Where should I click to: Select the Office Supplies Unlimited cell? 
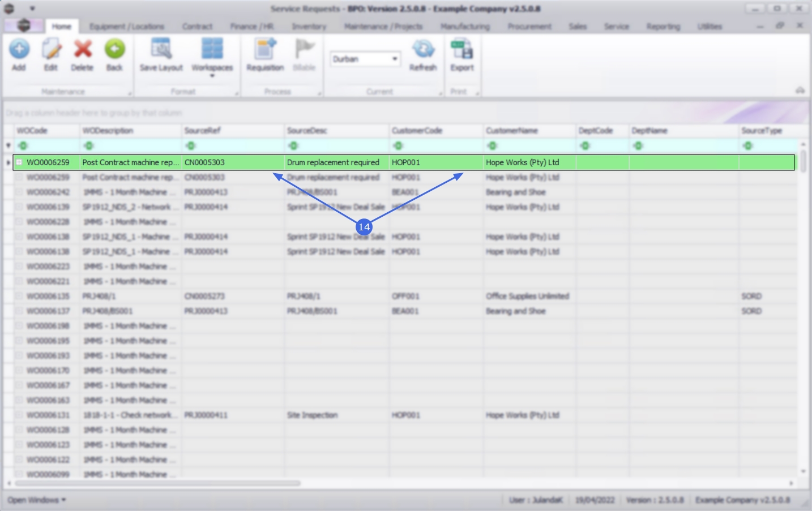529,296
